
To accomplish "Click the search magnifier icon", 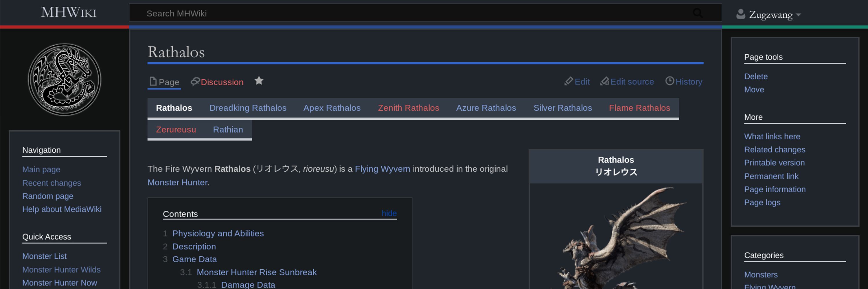I will point(698,13).
